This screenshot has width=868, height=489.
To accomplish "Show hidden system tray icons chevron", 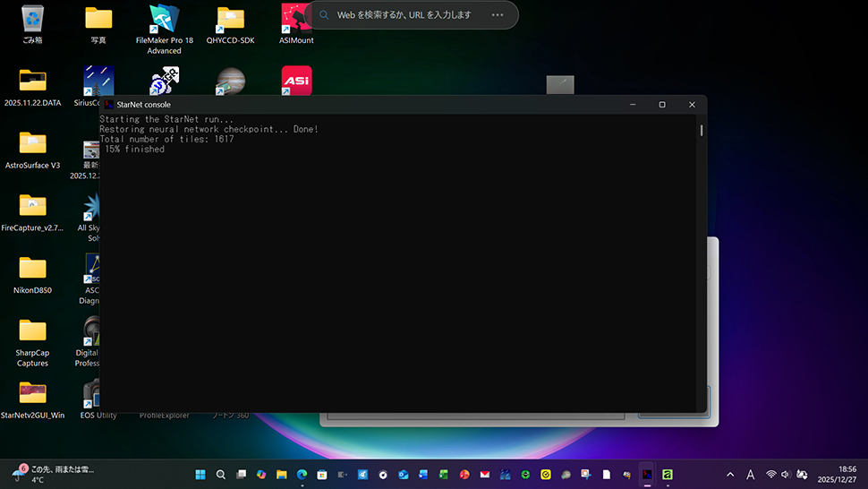I will [x=730, y=475].
